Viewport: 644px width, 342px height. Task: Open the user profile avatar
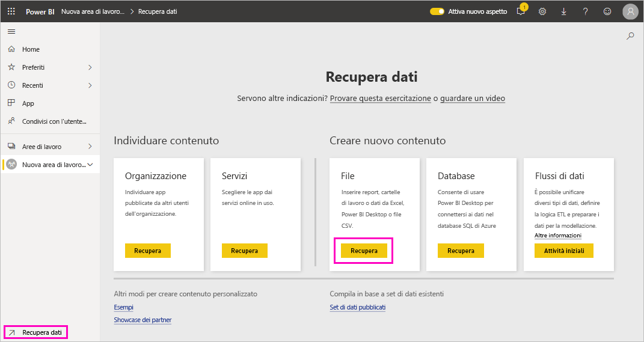630,11
